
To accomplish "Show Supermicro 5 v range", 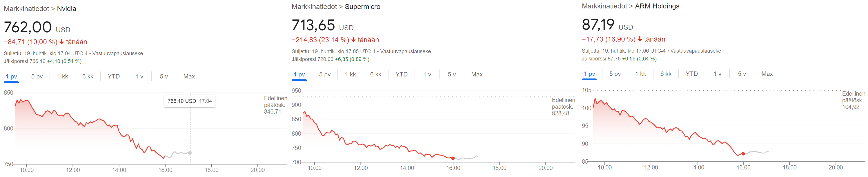I will 452,74.
